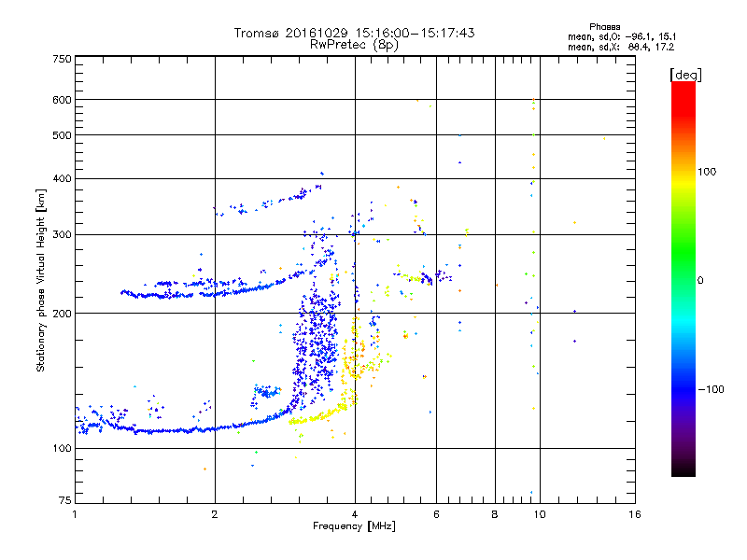Click the 'Phases' header label
Screen dimensions: 747x560
(x=604, y=27)
